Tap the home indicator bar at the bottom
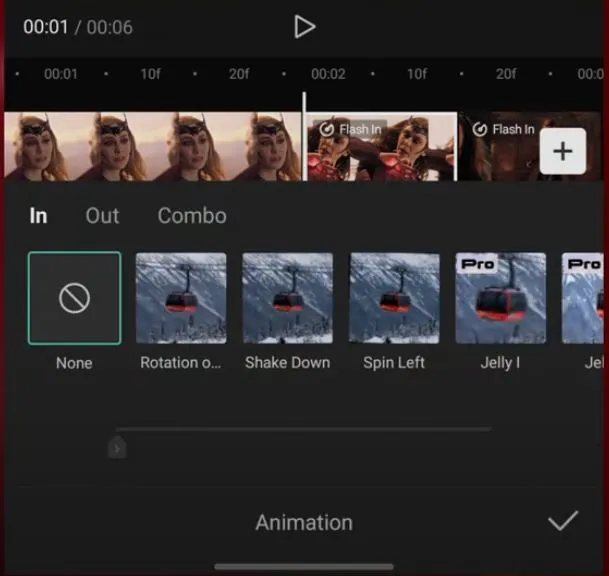This screenshot has height=576, width=609. click(304, 567)
